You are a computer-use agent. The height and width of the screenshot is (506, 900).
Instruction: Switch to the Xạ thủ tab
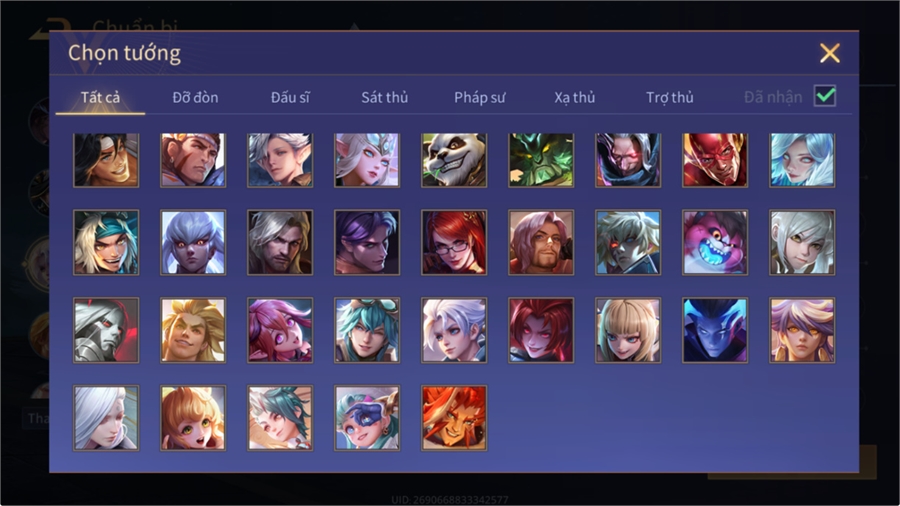pos(575,98)
